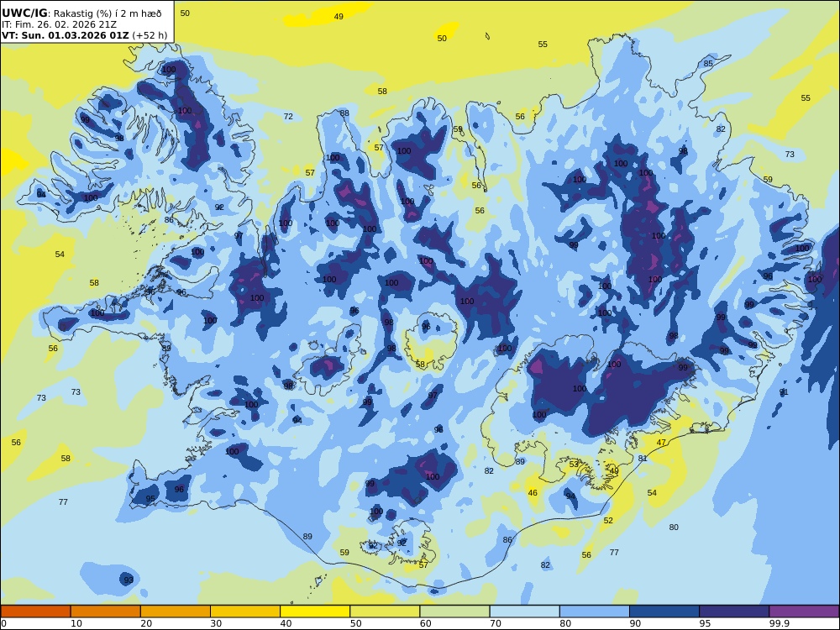Click the colorbar tick label '20'
The width and height of the screenshot is (840, 630).
[x=146, y=623]
